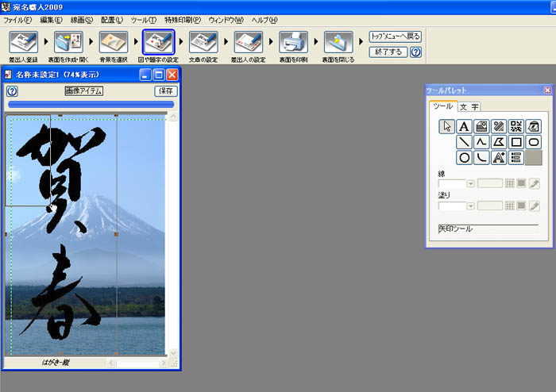Screen dimensions: 556x392
Task: Pick the rectangle shape tool
Action: tap(516, 142)
